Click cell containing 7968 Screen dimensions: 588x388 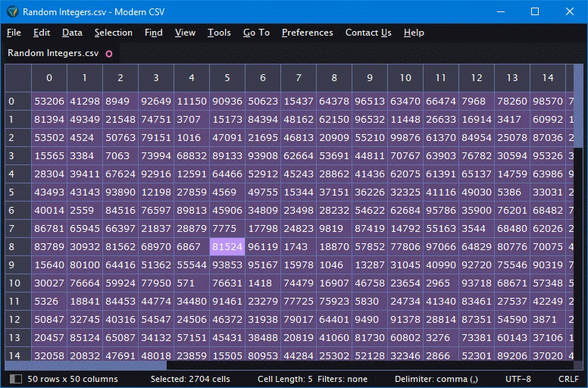tap(477, 102)
